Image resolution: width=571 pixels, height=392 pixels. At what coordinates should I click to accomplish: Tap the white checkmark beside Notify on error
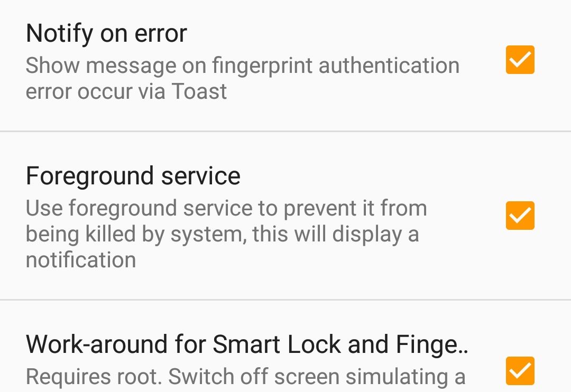(x=520, y=60)
